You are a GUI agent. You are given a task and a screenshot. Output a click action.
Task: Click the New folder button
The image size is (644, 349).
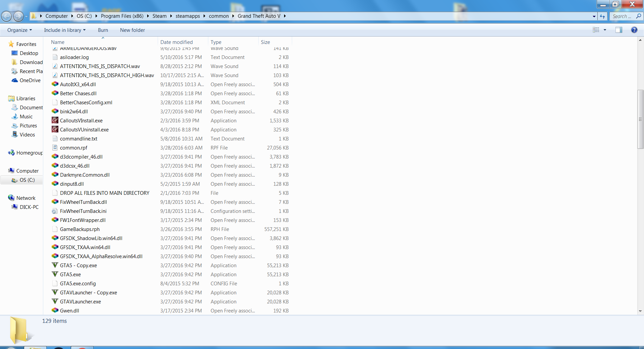tap(132, 30)
